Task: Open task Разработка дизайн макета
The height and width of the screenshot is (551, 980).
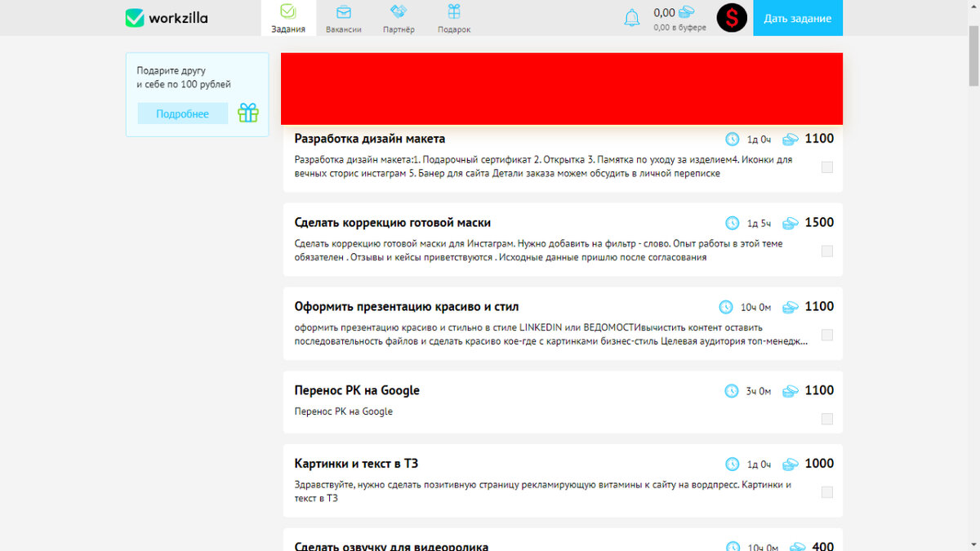Action: (370, 139)
